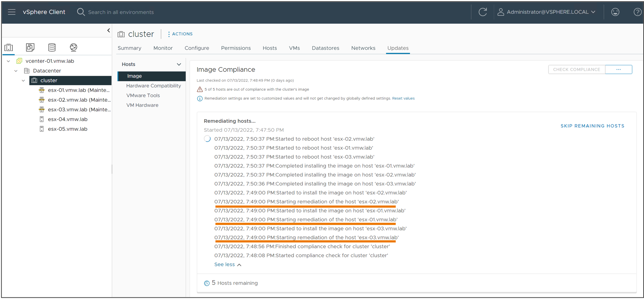Open the ACTIONS menu for the cluster
The height and width of the screenshot is (299, 644).
pyautogui.click(x=180, y=34)
